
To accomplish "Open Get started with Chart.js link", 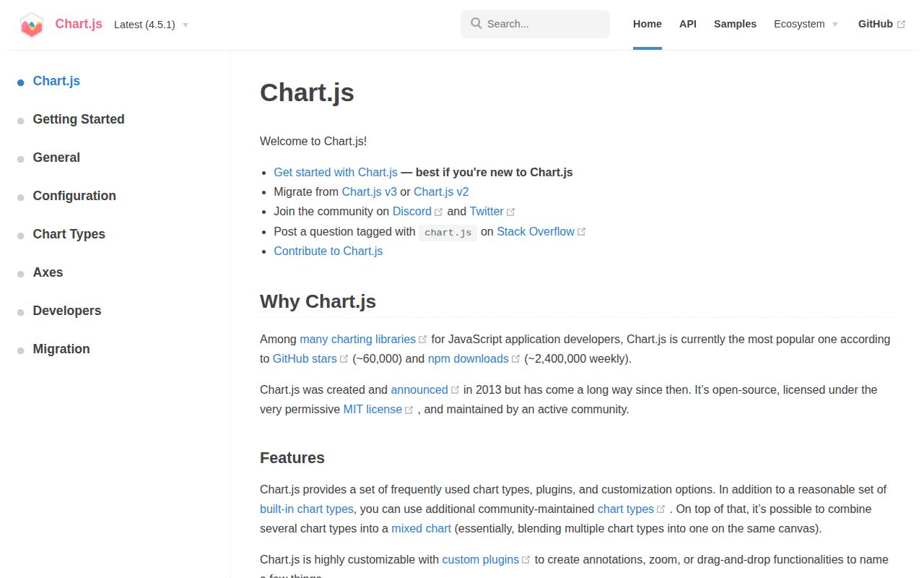I will 336,172.
